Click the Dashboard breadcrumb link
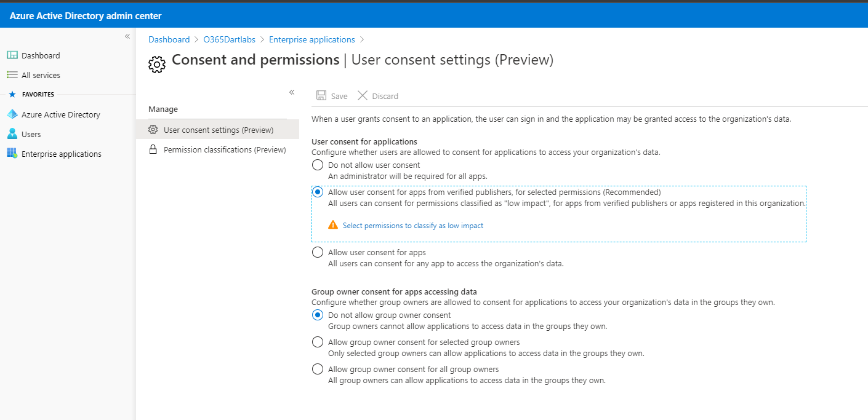This screenshot has height=420, width=868. (169, 39)
